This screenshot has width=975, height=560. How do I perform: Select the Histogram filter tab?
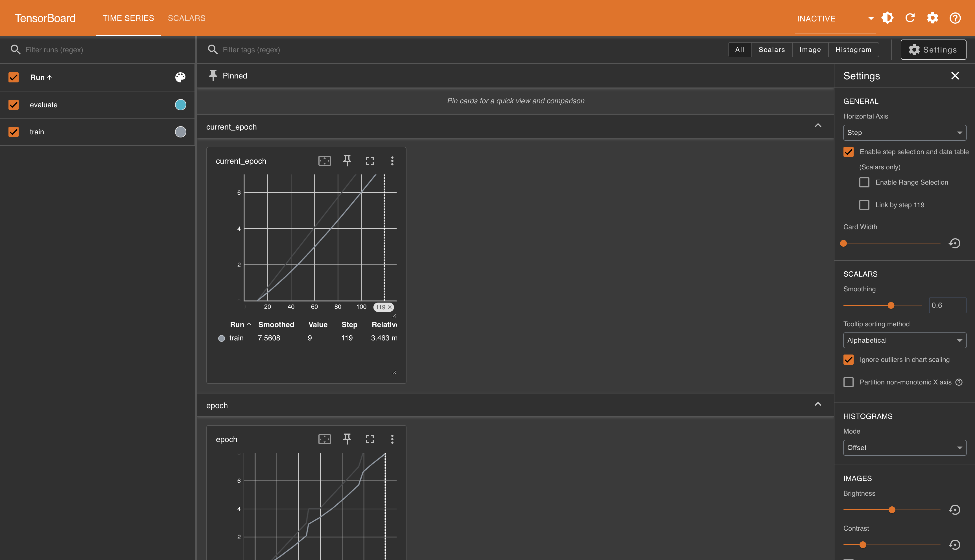(x=853, y=50)
